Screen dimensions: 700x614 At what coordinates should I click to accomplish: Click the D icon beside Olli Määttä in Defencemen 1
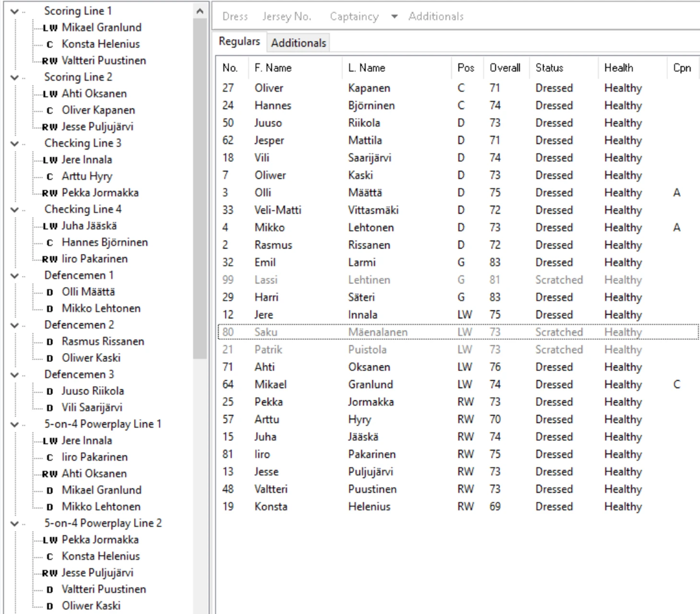[50, 292]
